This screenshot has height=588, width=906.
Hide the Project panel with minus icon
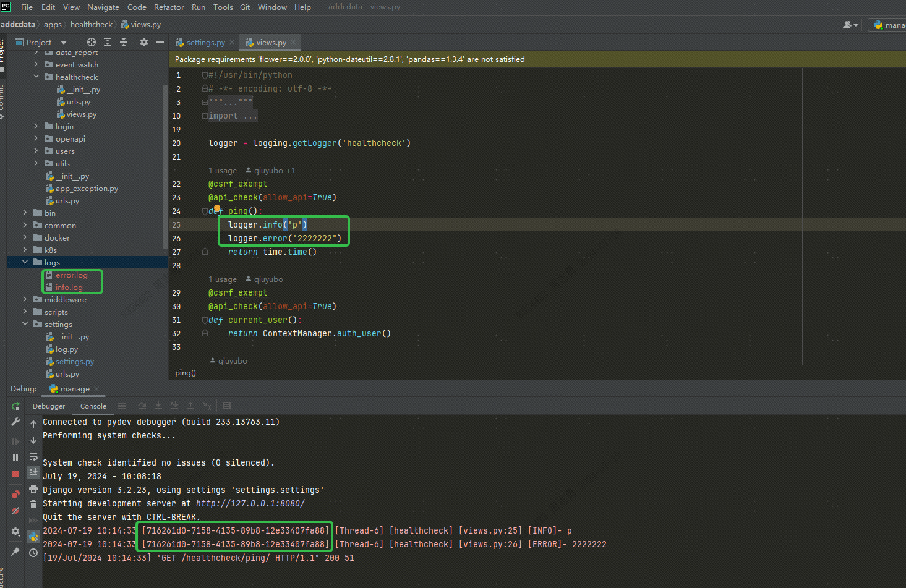click(160, 42)
